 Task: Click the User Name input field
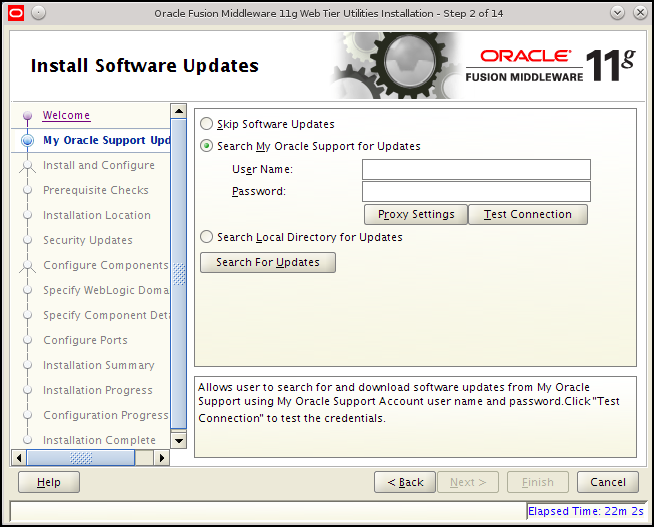pyautogui.click(x=476, y=169)
